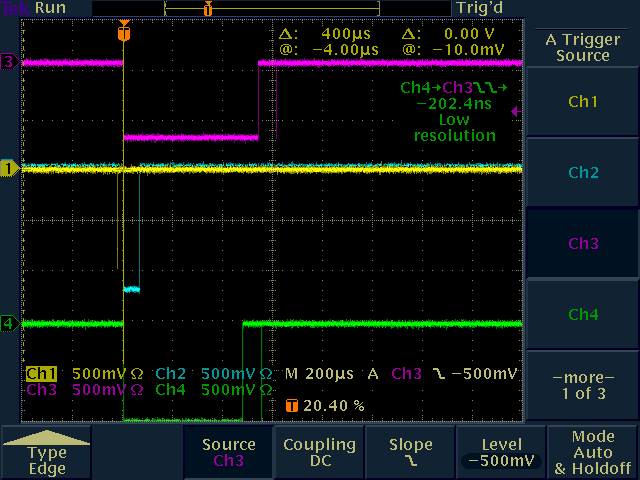
Task: Click the channel 1 ground marker
Action: (x=10, y=168)
